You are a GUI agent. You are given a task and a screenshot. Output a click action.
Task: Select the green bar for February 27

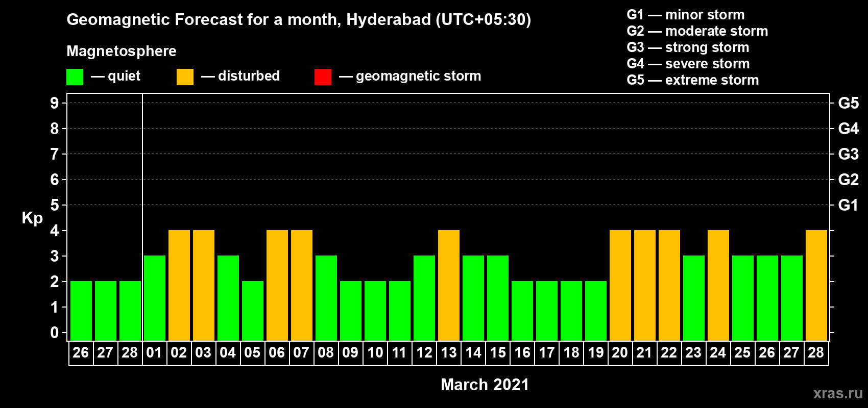coord(106,311)
